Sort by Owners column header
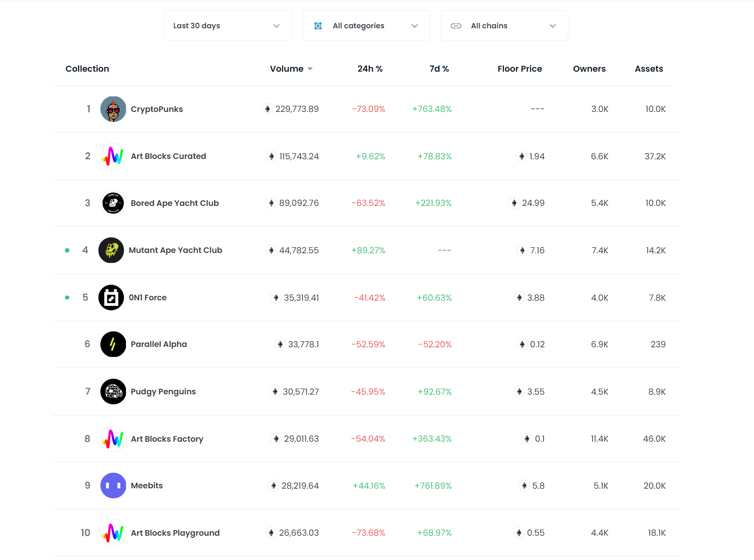 [589, 69]
